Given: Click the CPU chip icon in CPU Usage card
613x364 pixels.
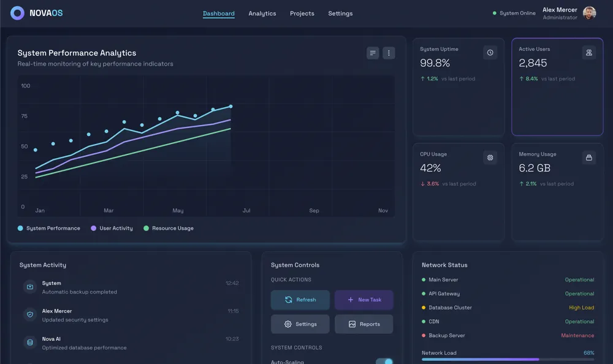Looking at the screenshot, I should tap(490, 157).
